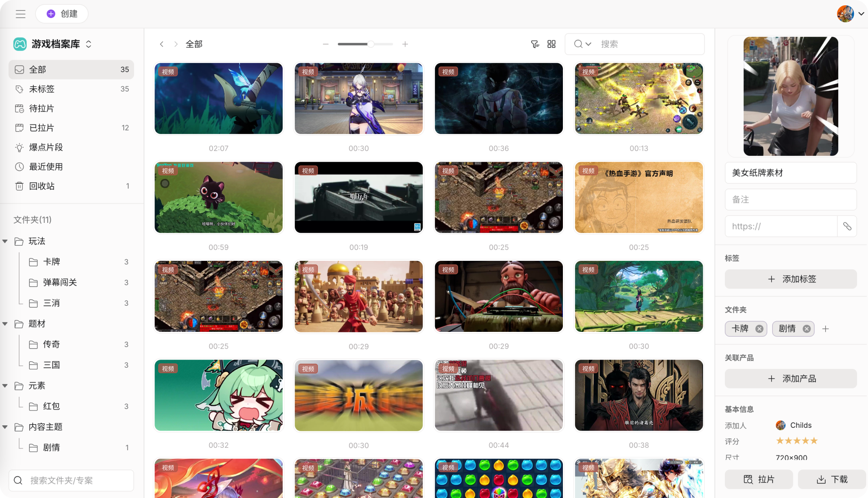
Task: Sort library with the arrows beside 游戏档案库
Action: tap(89, 44)
